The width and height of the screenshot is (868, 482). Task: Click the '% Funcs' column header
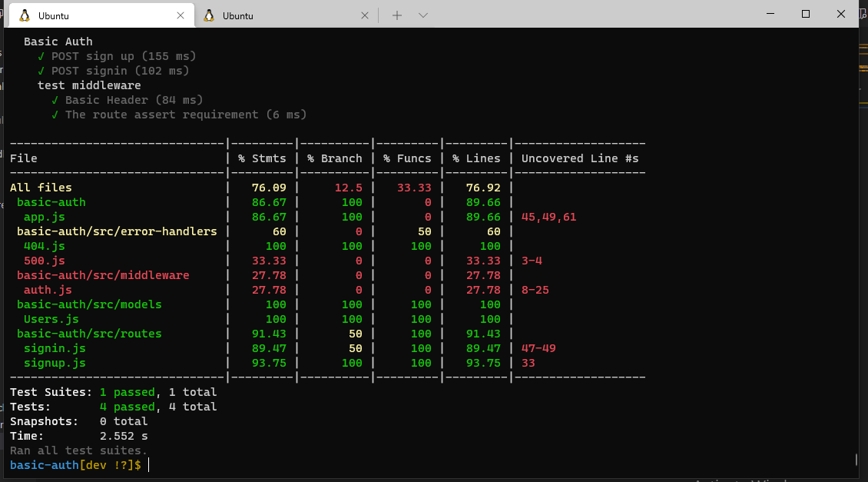[407, 158]
